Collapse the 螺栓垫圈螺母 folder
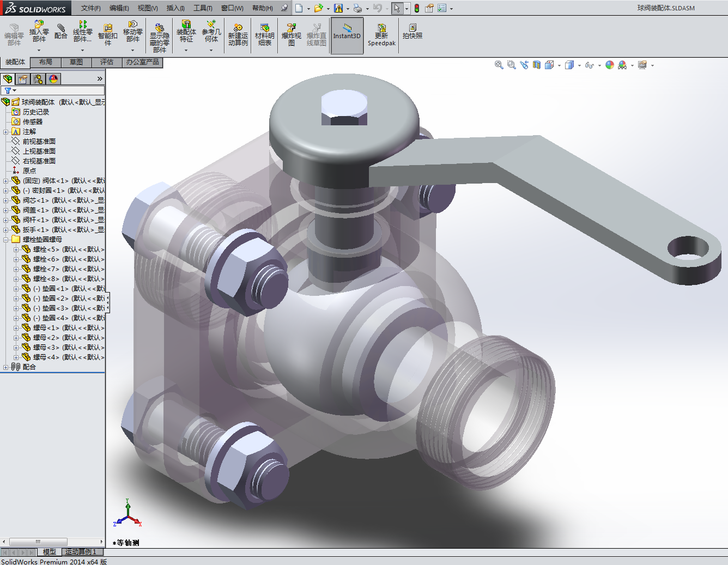 pyautogui.click(x=6, y=240)
